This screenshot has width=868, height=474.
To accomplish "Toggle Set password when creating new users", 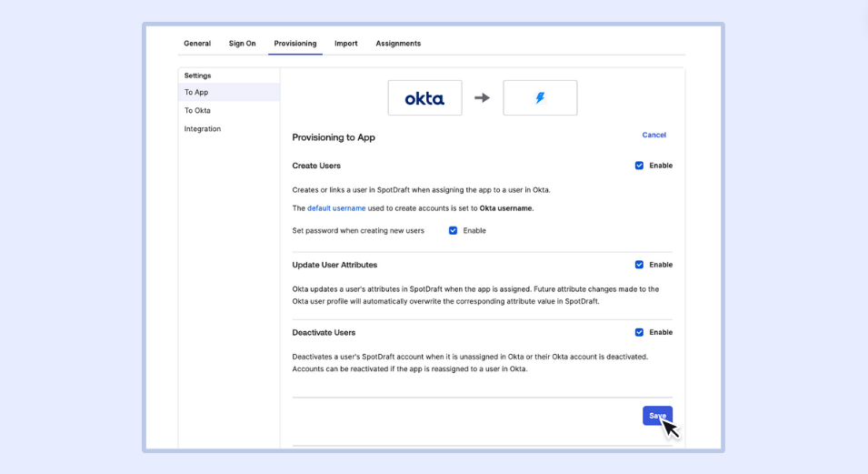I will pos(453,230).
